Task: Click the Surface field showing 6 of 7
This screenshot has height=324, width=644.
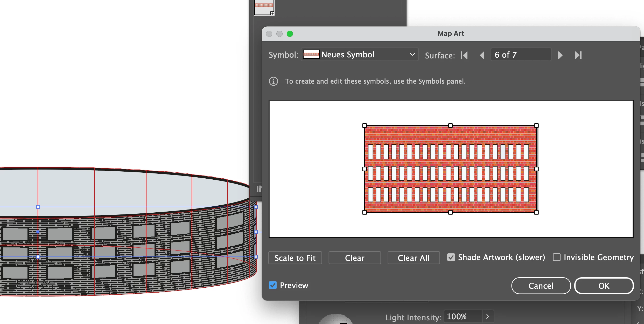Action: [521, 55]
